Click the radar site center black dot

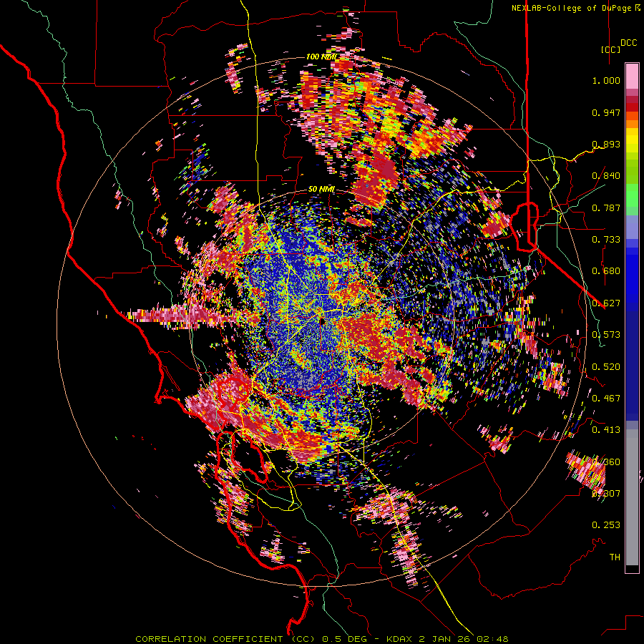click(x=323, y=321)
